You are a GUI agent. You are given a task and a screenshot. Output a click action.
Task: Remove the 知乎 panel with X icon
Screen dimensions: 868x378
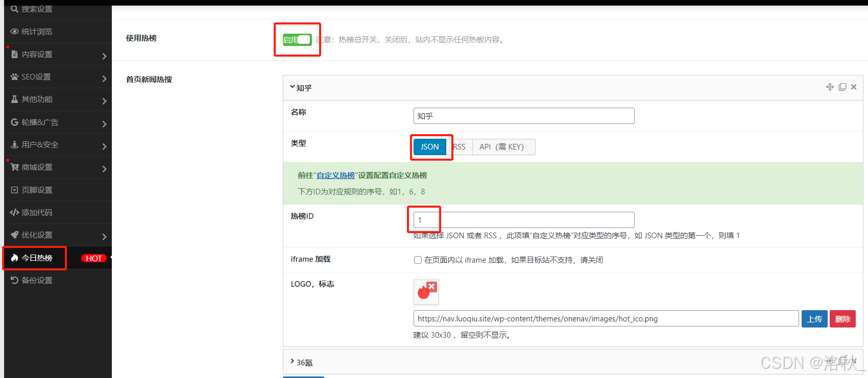click(x=854, y=87)
